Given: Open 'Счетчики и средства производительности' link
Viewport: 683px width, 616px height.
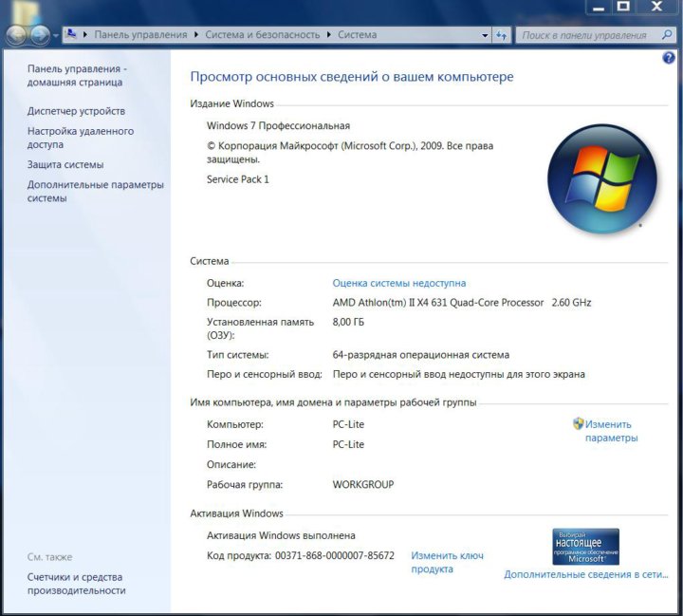Looking at the screenshot, I should tap(76, 584).
